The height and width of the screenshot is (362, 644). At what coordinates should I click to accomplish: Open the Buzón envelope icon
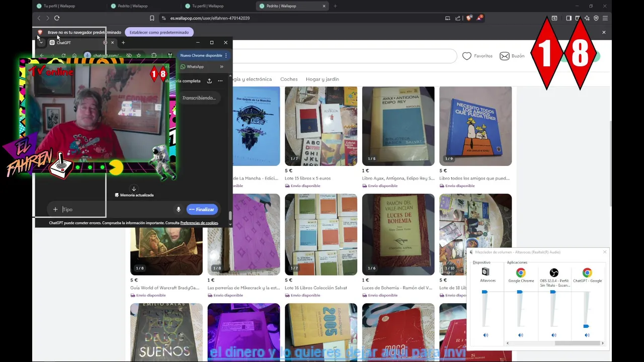coord(505,56)
